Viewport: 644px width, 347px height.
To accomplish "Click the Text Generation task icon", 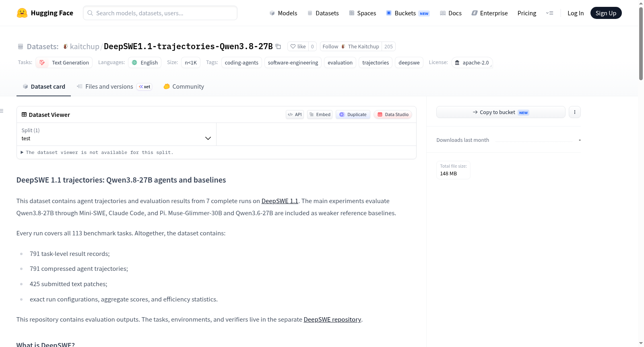I will [x=42, y=62].
